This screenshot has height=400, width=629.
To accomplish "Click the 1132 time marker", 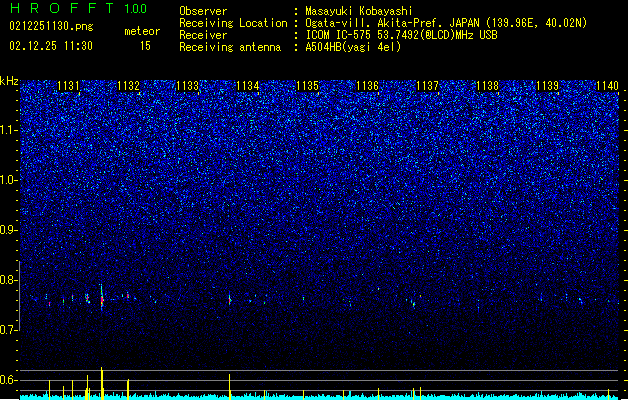I will pyautogui.click(x=128, y=85).
